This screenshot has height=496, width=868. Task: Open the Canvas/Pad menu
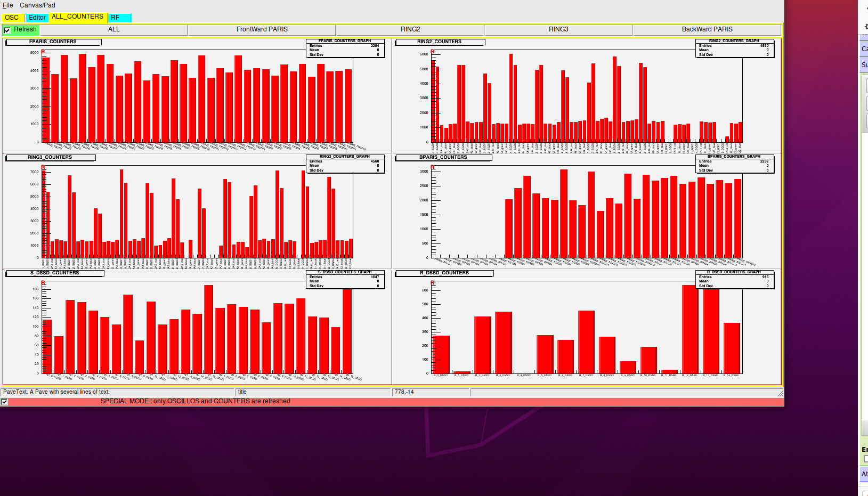(37, 5)
